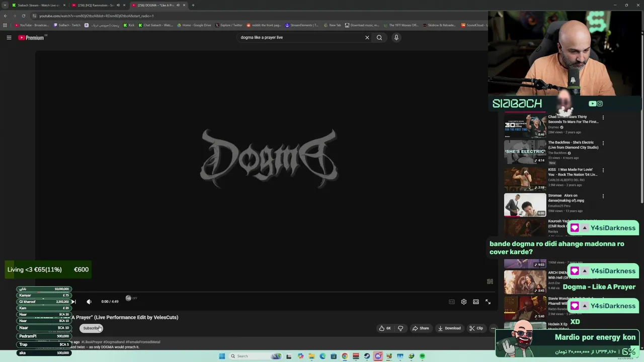Viewport: 644px width, 362px height.
Task: Close the Rammstein tab
Action: (124, 5)
